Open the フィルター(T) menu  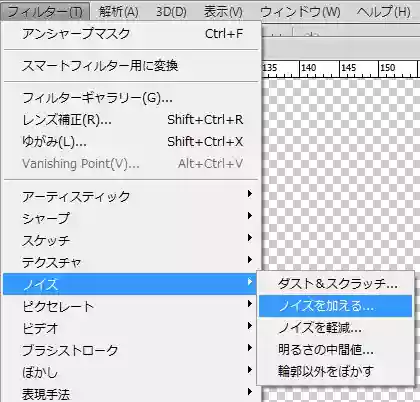coord(45,12)
